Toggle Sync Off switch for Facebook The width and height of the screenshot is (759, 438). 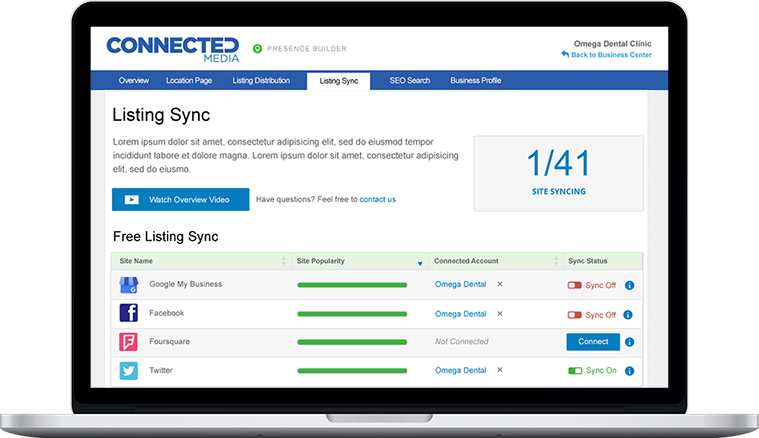click(x=575, y=315)
